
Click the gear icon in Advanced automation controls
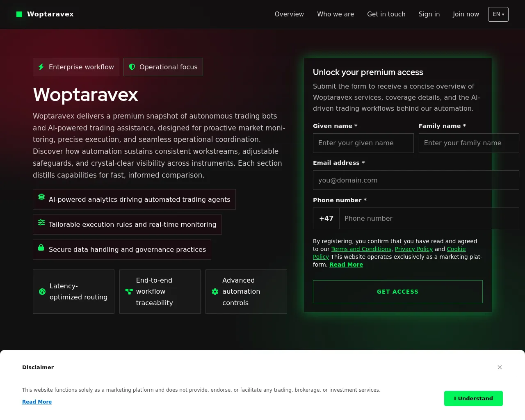215,292
